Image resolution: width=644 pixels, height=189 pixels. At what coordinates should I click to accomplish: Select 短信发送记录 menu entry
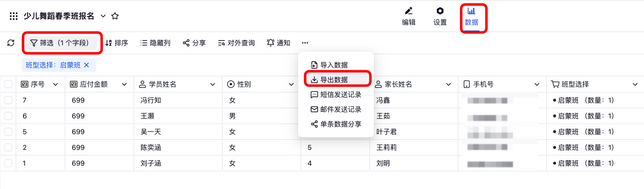(x=336, y=94)
